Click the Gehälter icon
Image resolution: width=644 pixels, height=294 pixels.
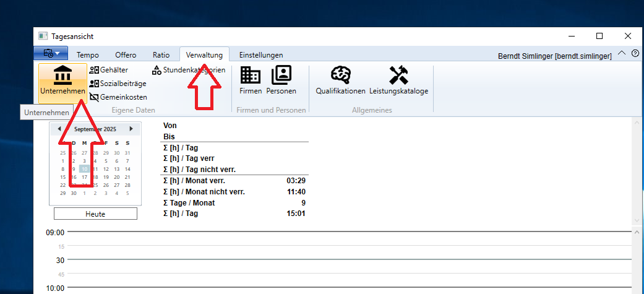point(95,70)
